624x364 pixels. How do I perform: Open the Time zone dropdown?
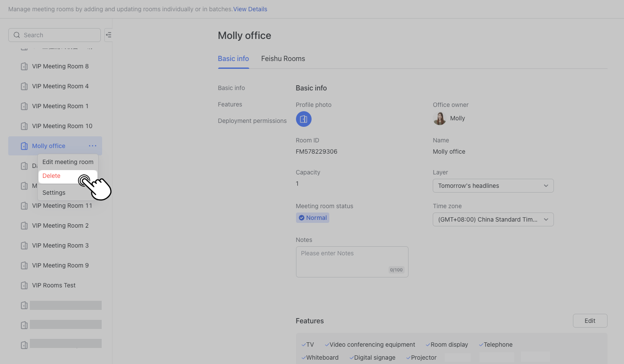[x=493, y=219]
